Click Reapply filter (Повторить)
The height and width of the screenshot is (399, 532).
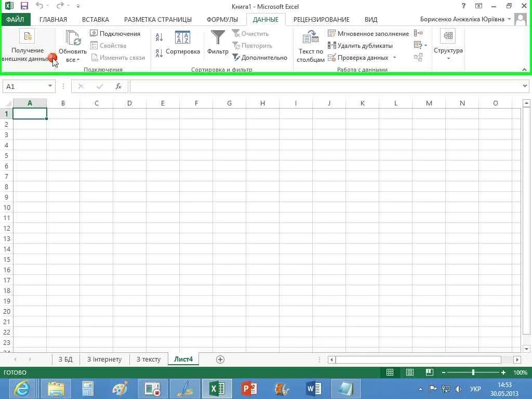point(252,46)
